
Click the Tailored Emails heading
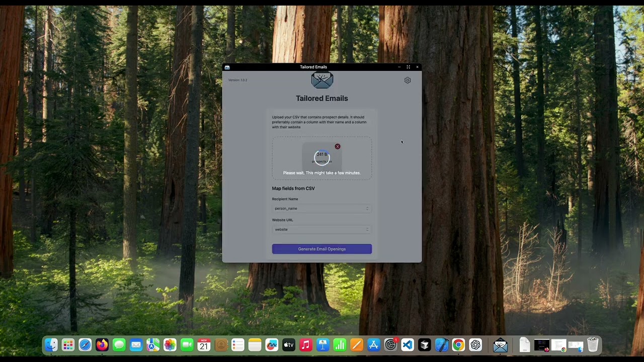point(322,99)
